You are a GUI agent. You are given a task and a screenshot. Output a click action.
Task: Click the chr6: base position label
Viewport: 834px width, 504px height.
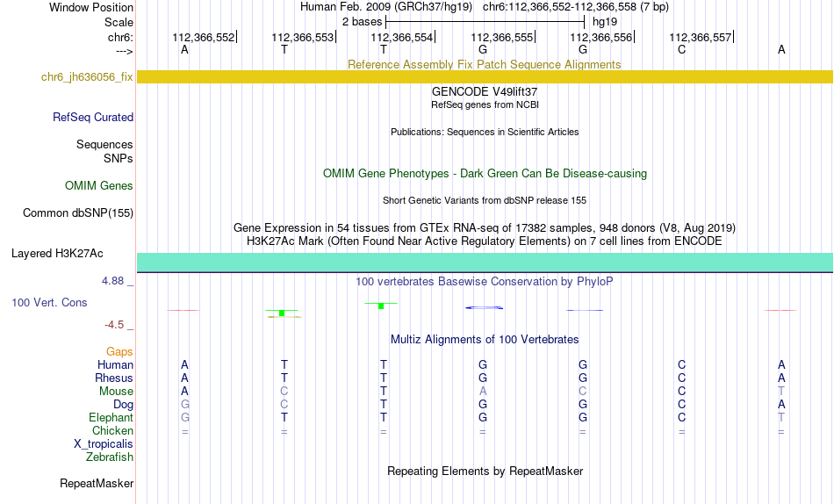(120, 37)
